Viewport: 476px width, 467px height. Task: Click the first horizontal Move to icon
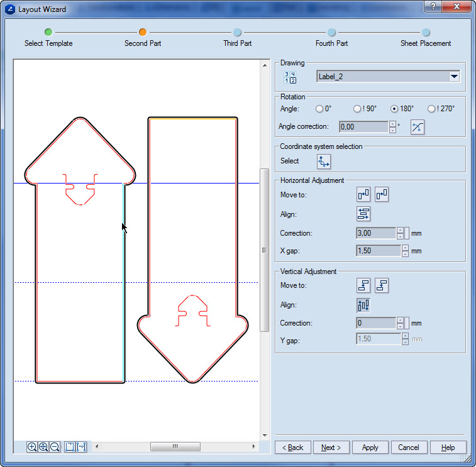tap(363, 195)
